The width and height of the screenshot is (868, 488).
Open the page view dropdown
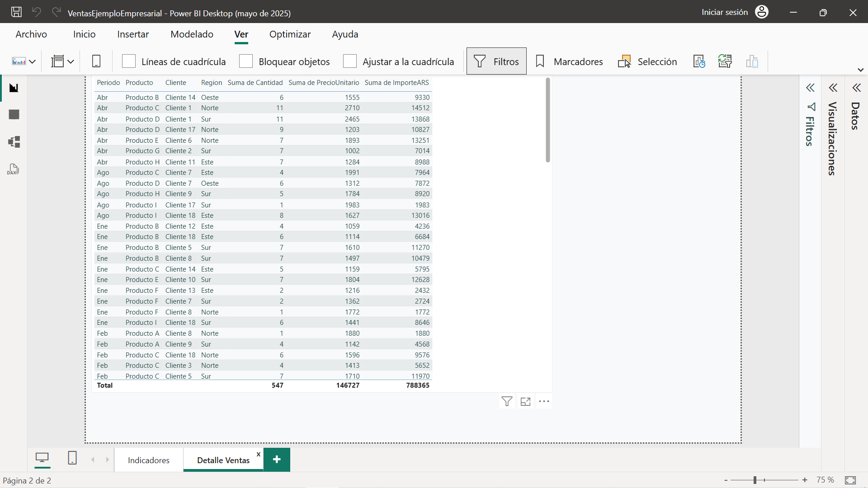[62, 61]
